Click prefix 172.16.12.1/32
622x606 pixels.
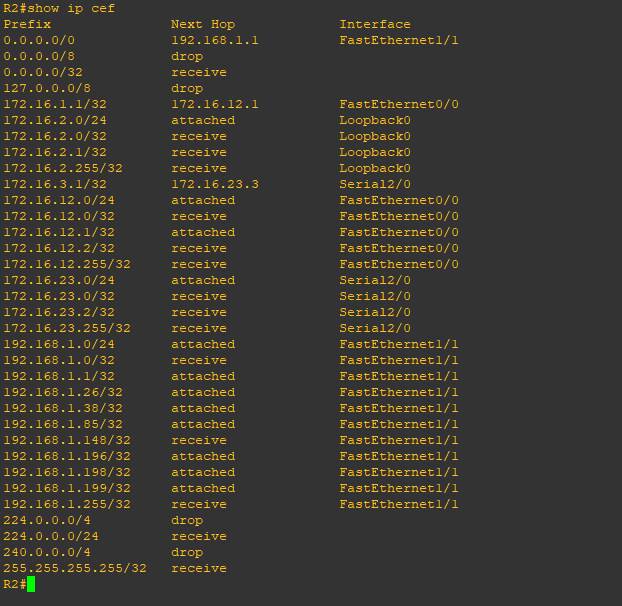click(59, 232)
